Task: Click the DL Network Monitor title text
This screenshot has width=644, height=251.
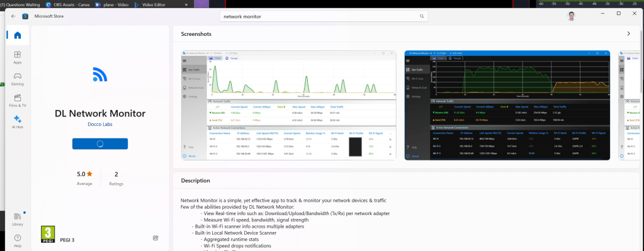Action: [100, 114]
